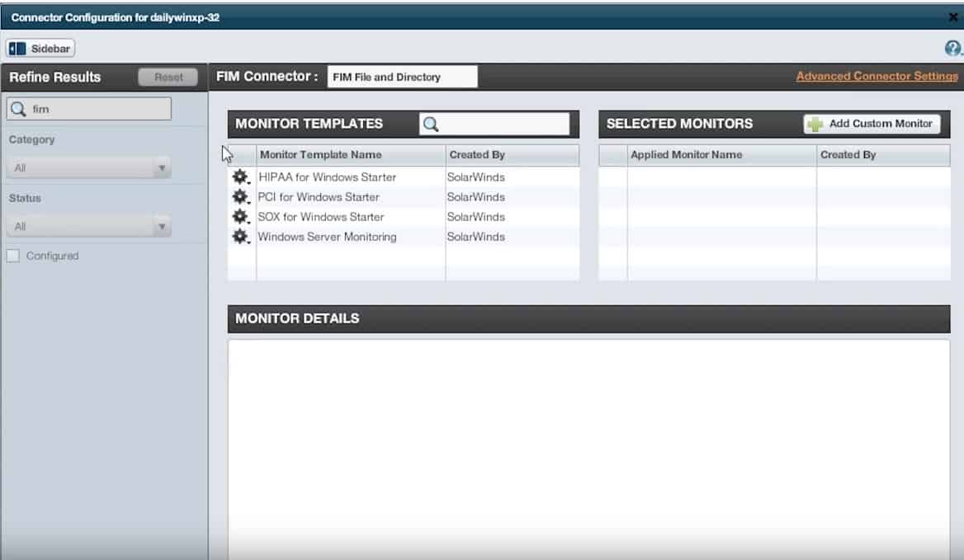964x560 pixels.
Task: Open gear menu for Windows Server Monitoring
Action: [240, 237]
